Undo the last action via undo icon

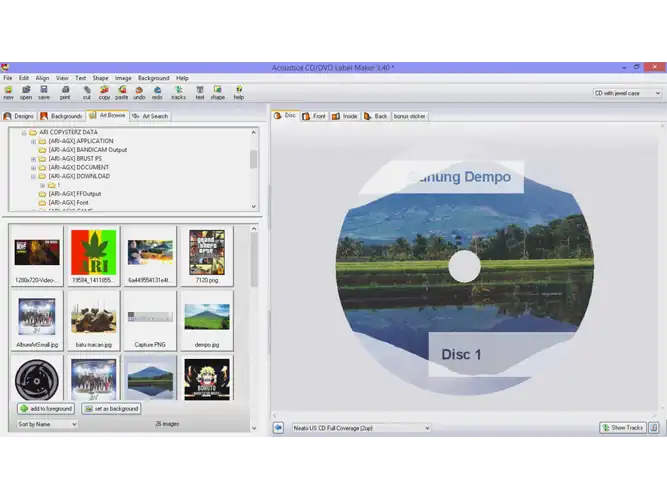(139, 92)
